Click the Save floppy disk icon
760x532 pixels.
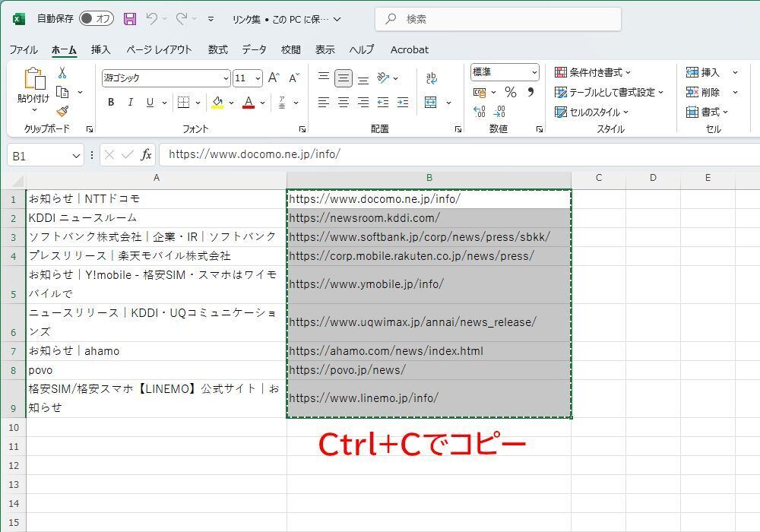129,19
